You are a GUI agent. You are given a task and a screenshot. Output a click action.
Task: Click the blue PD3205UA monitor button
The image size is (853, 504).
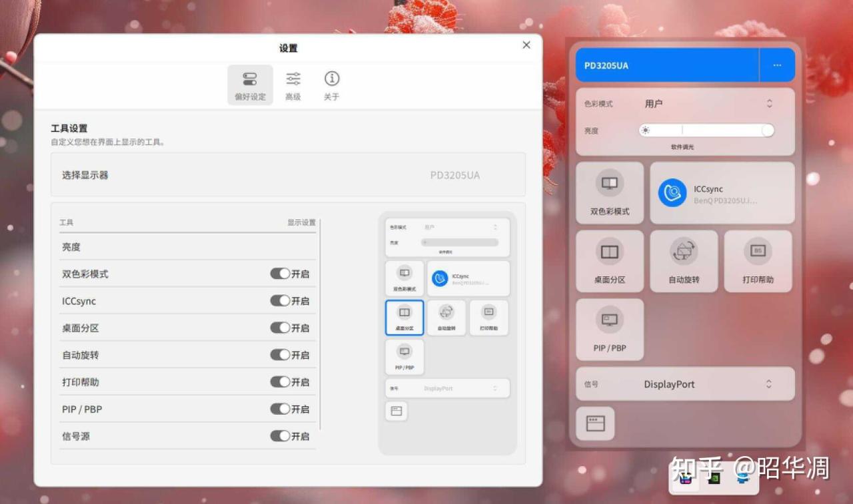(667, 65)
